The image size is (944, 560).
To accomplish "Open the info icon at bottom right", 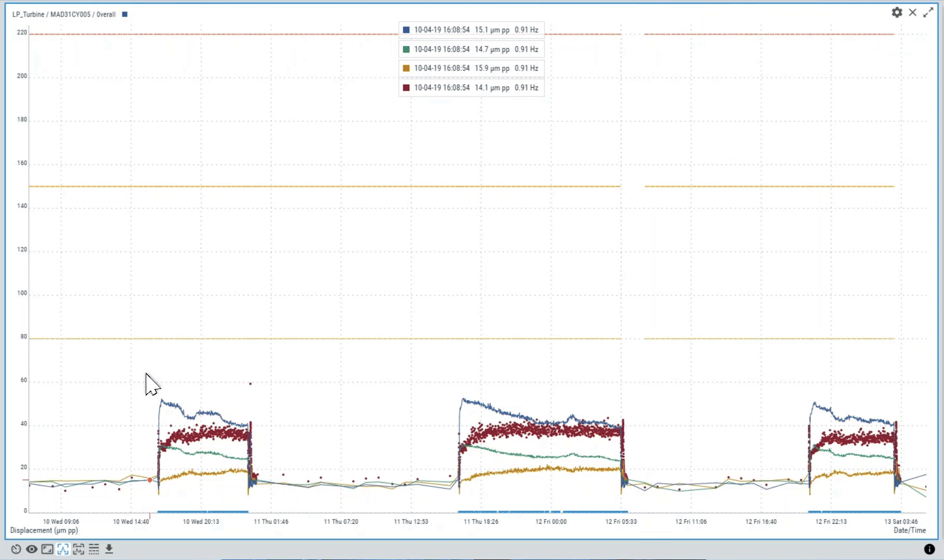I will 929,549.
